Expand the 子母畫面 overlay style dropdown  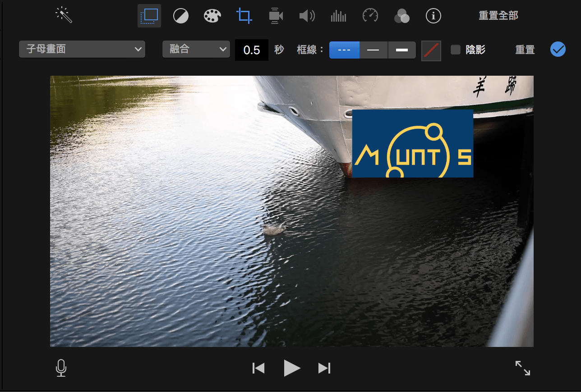[x=82, y=49]
